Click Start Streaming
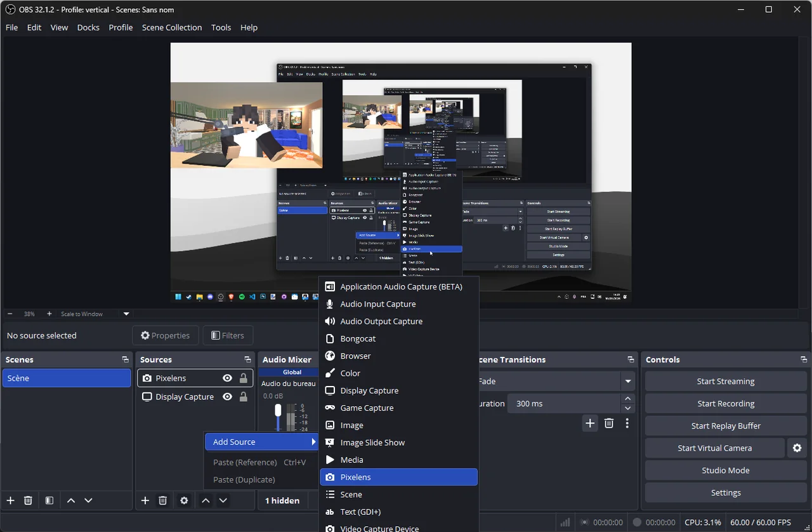The height and width of the screenshot is (532, 812). pos(726,382)
